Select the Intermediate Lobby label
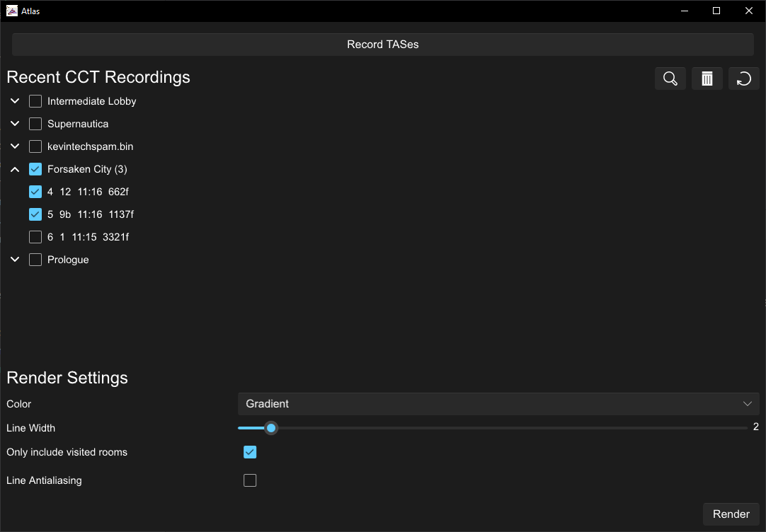Viewport: 766px width, 532px height. click(x=92, y=101)
